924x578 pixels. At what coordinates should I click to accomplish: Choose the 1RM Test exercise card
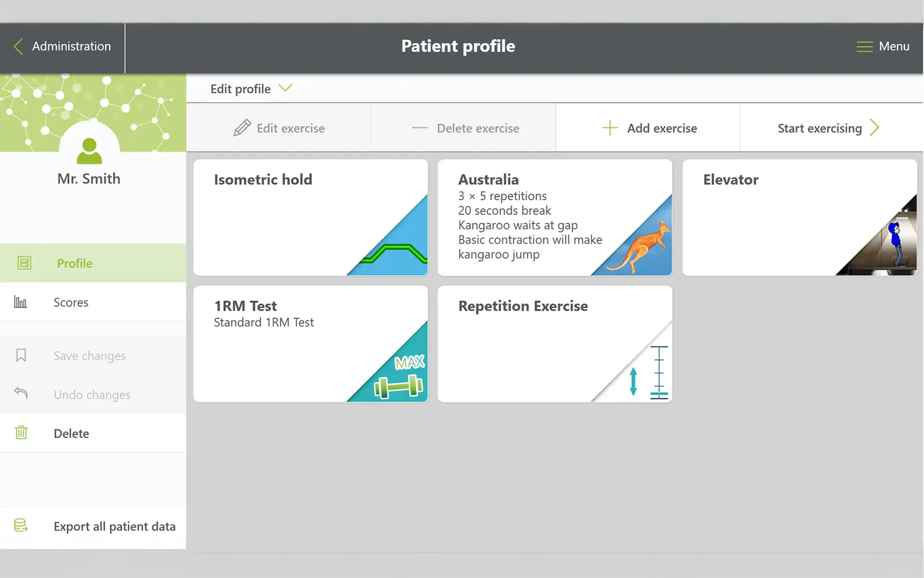tap(310, 344)
